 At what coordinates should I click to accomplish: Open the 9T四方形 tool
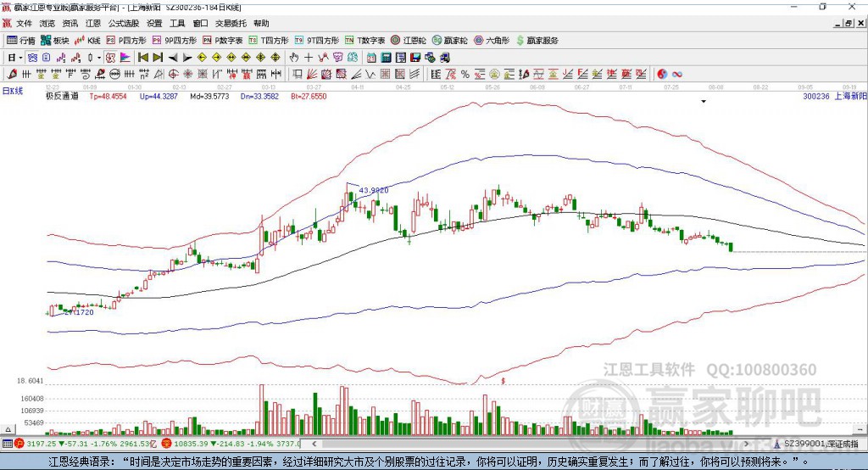click(x=317, y=41)
